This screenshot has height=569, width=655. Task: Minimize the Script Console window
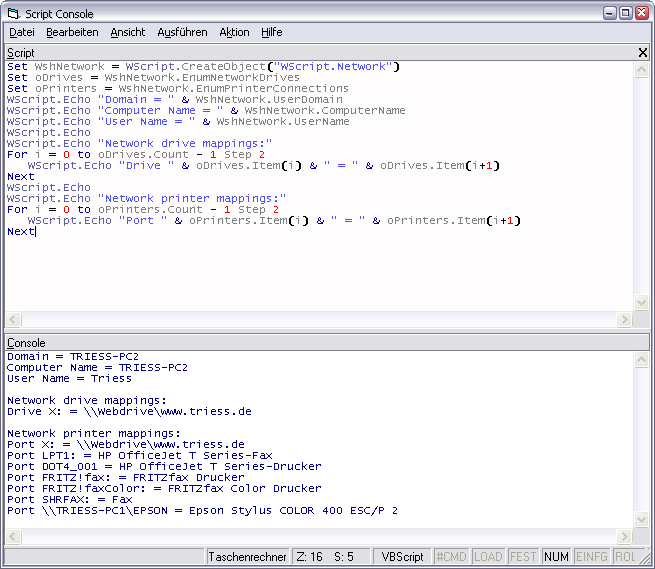point(609,13)
